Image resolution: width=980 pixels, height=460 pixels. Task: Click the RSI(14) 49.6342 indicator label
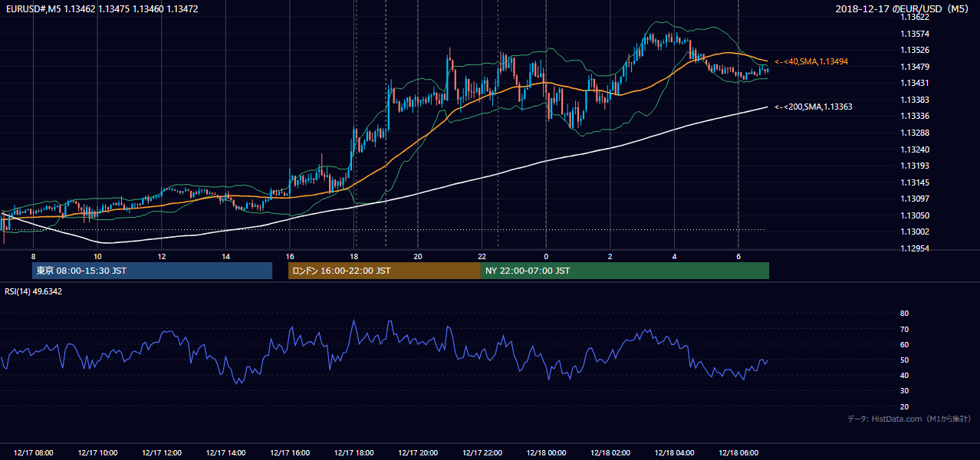tap(34, 291)
